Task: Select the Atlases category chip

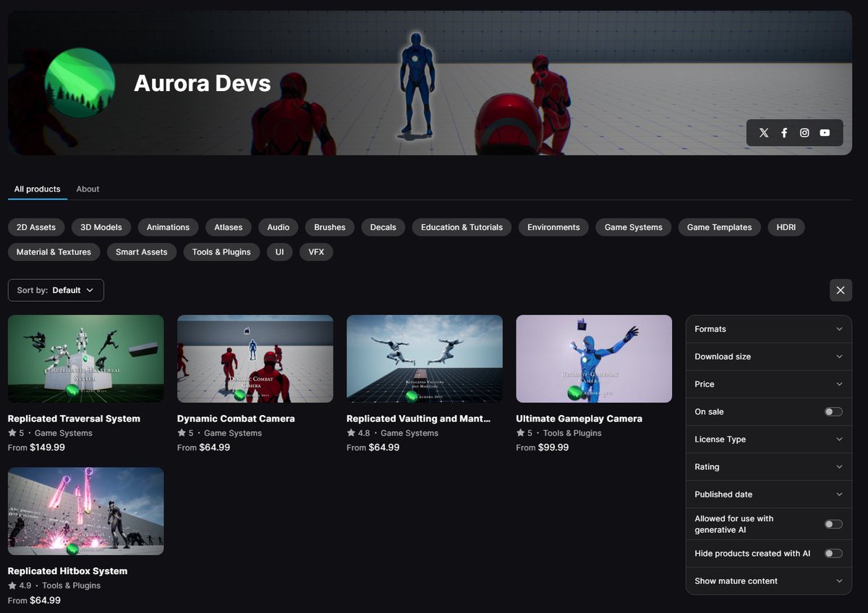Action: tap(229, 227)
